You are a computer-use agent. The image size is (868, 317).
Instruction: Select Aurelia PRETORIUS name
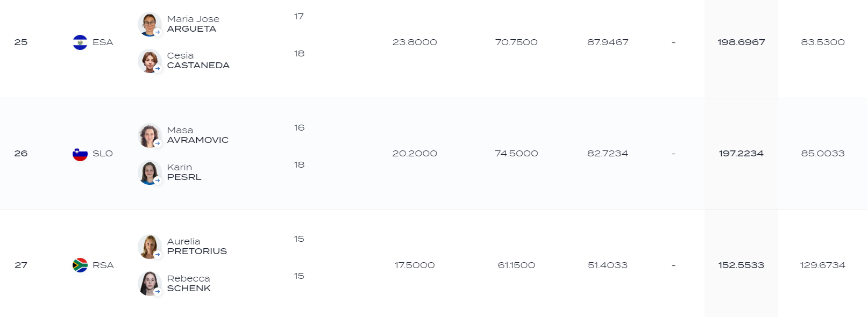click(197, 247)
